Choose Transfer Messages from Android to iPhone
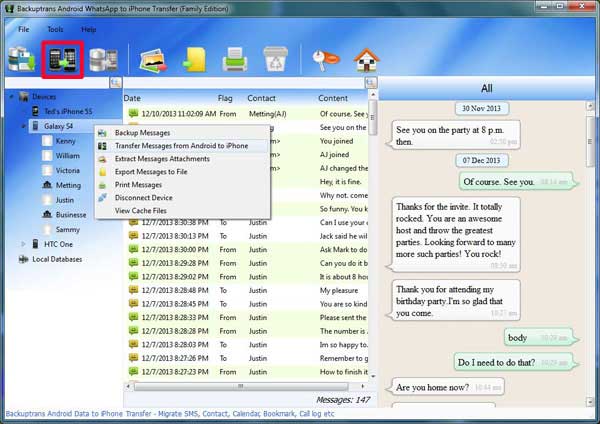Viewport: 600px width, 424px height. [181, 146]
